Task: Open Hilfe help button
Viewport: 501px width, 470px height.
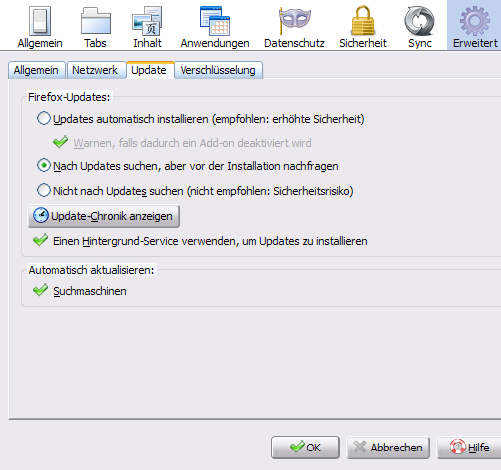Action: tap(469, 447)
